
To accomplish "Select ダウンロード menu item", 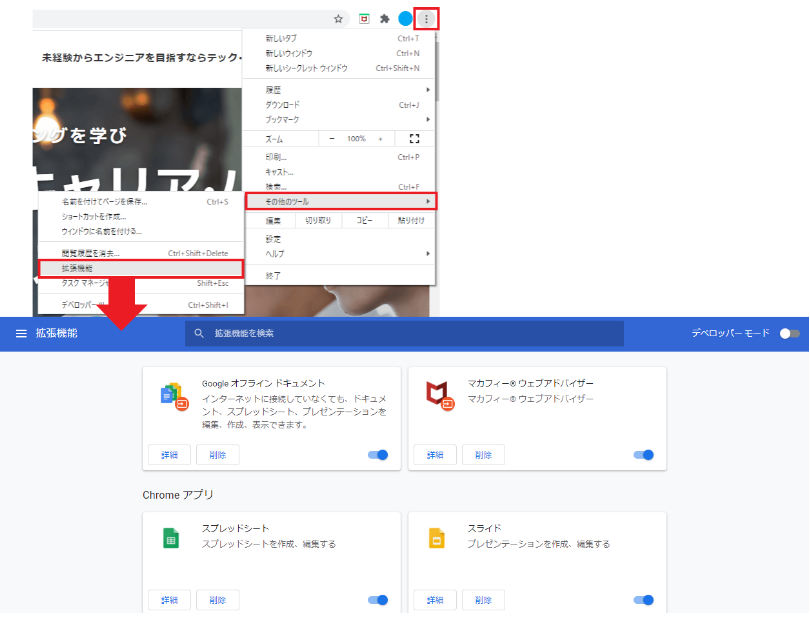I will point(339,105).
